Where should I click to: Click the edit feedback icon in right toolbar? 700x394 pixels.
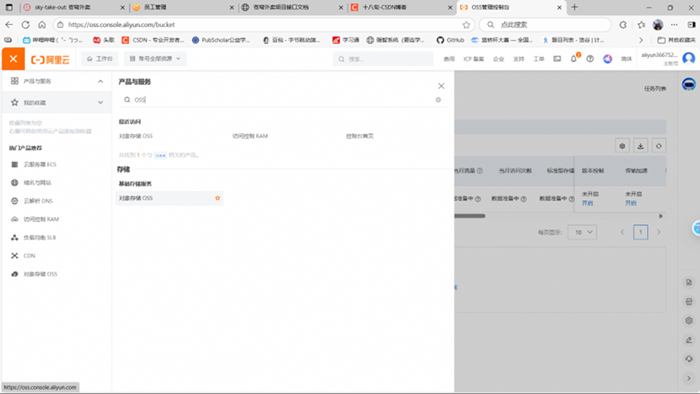(x=689, y=340)
